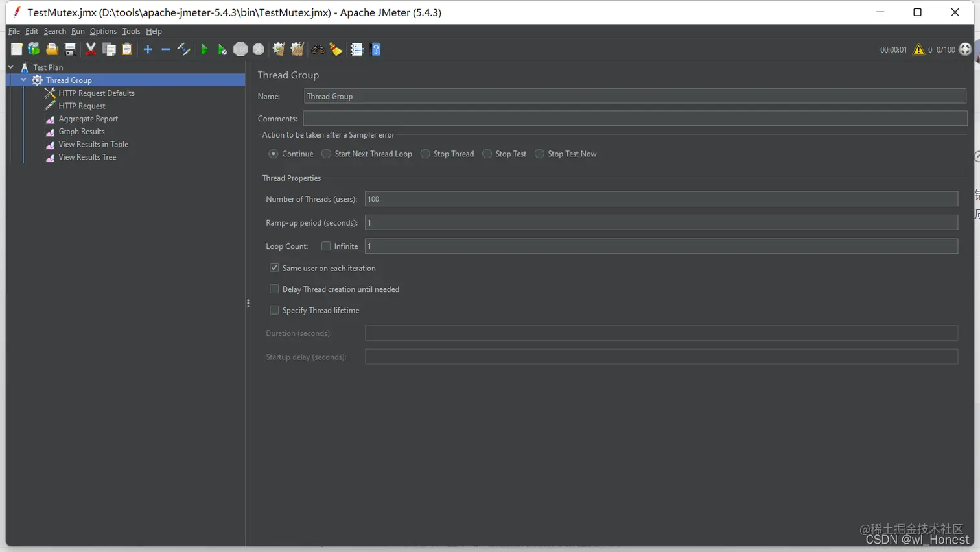Select View Results in Table node
This screenshot has width=980, height=552.
[x=93, y=144]
